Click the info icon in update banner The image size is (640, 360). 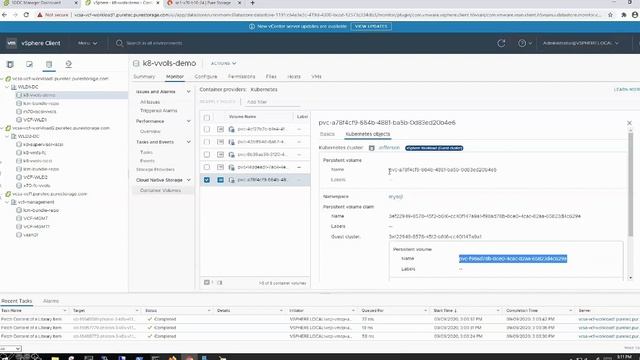252,26
